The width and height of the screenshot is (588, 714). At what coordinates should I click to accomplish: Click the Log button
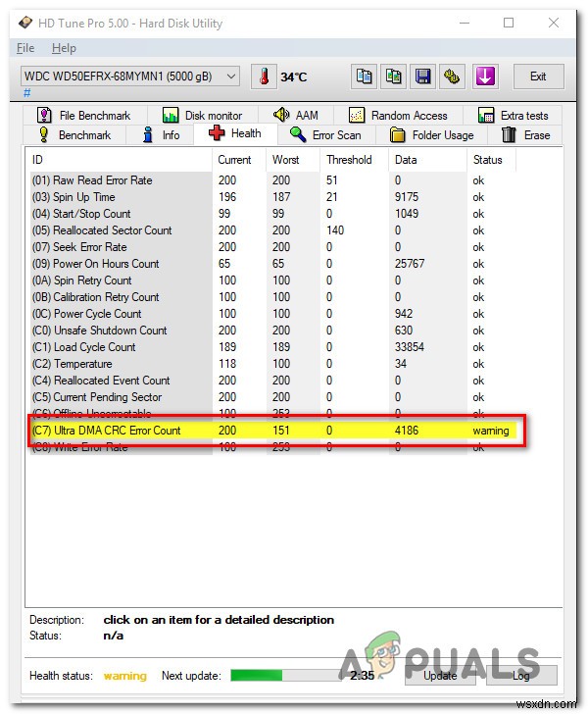coord(521,676)
